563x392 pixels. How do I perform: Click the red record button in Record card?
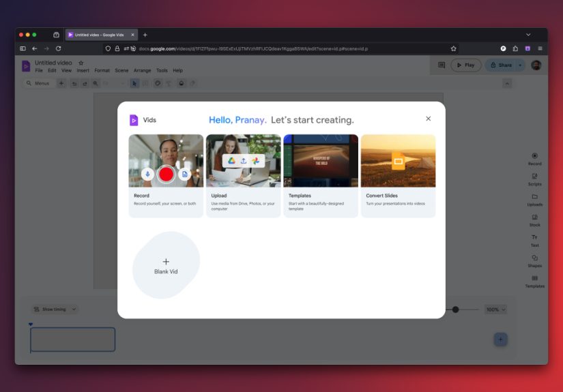166,175
